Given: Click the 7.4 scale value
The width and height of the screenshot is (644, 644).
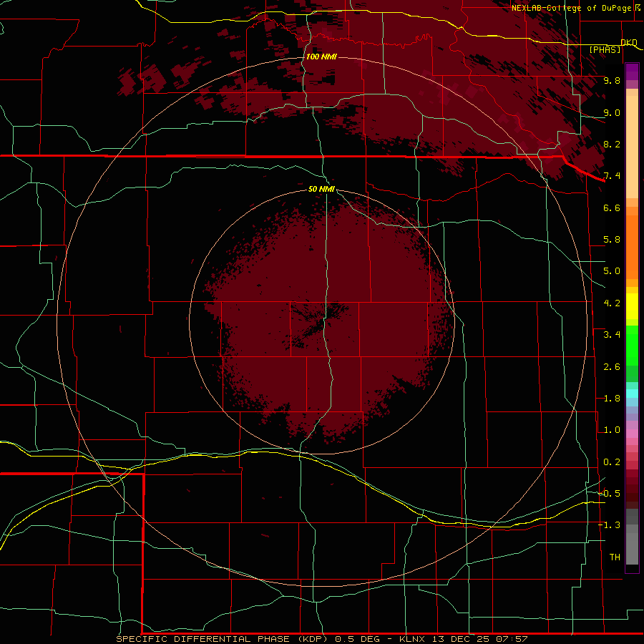Looking at the screenshot, I should click(612, 176).
